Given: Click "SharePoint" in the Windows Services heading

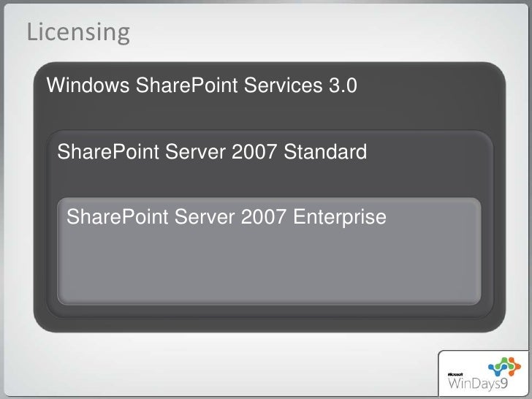Looking at the screenshot, I should (x=186, y=85).
